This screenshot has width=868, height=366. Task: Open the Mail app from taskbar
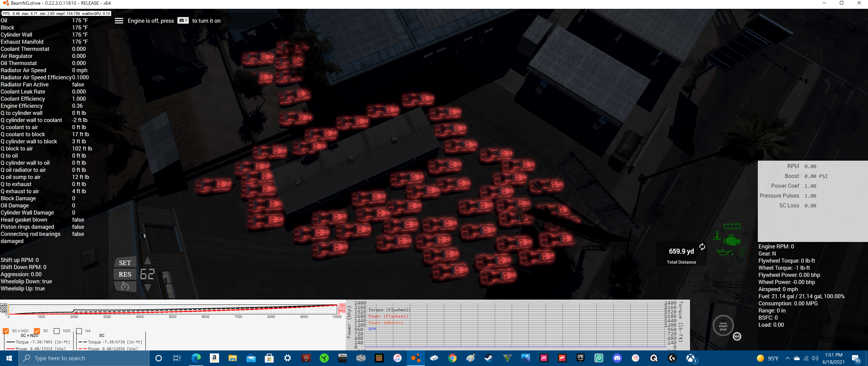click(x=251, y=358)
